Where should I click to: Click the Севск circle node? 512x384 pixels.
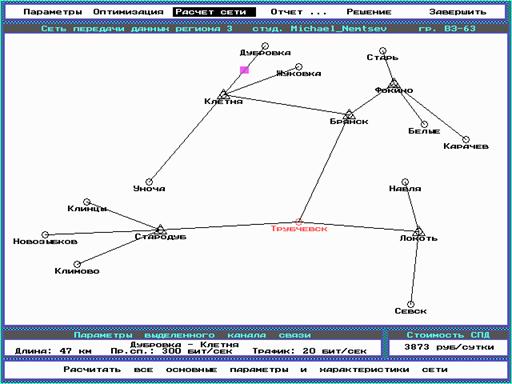(411, 304)
